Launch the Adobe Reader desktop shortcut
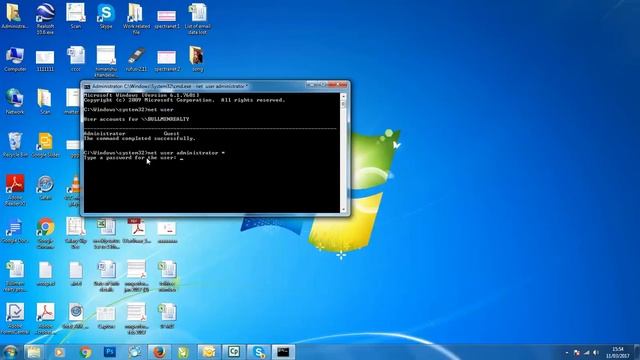 coord(15,190)
